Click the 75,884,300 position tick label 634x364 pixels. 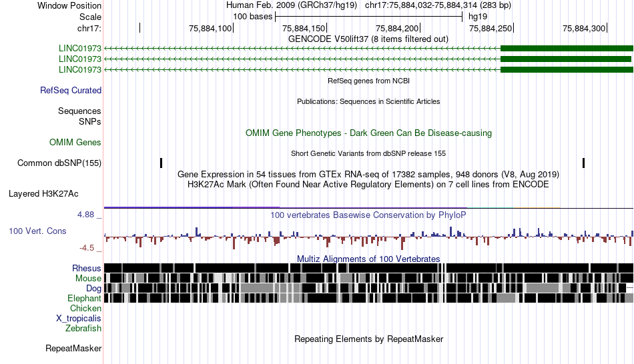584,28
